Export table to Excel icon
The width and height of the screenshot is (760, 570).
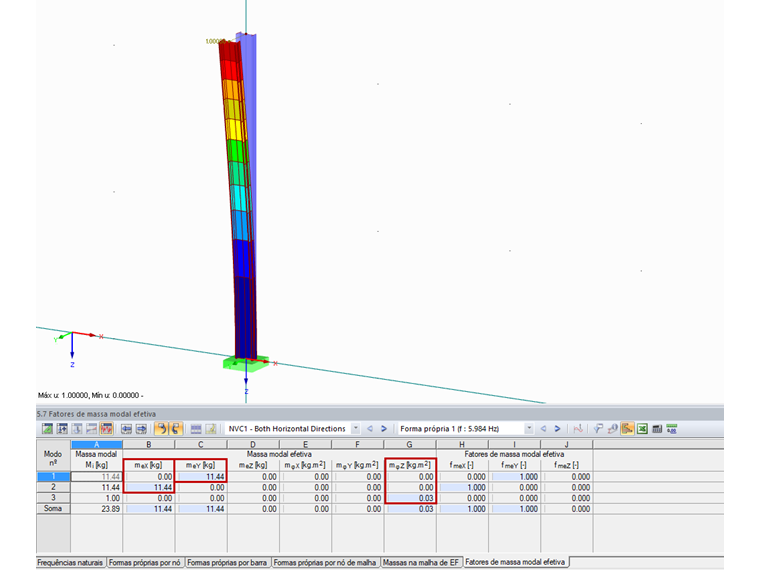[x=642, y=429]
